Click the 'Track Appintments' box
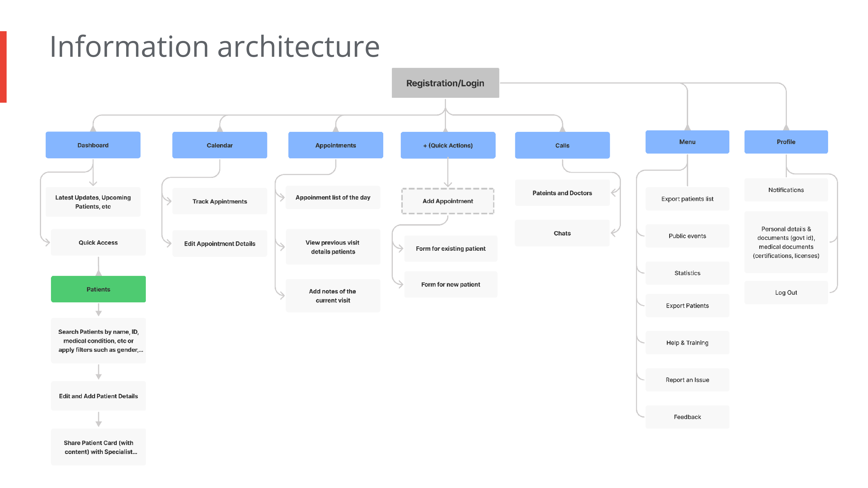The image size is (868, 488). coord(220,201)
